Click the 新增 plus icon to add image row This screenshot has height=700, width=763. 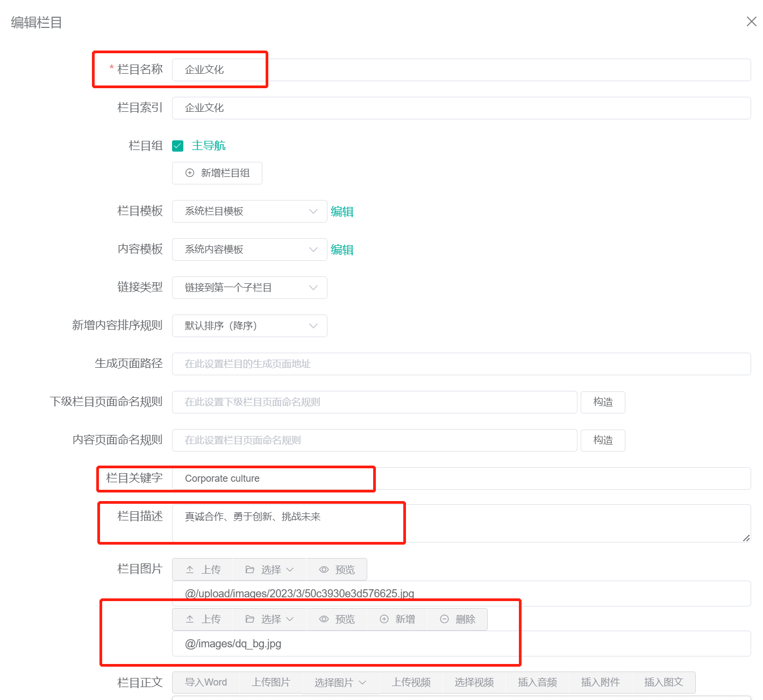383,619
